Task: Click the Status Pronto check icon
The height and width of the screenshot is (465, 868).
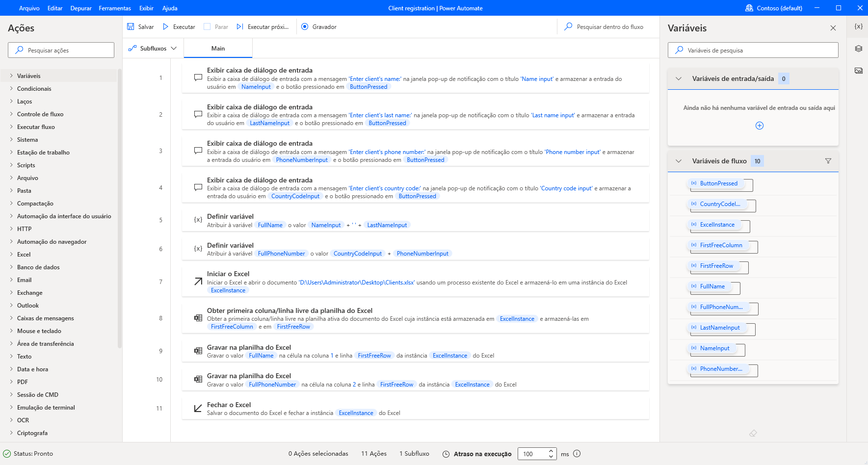Action: (7, 454)
